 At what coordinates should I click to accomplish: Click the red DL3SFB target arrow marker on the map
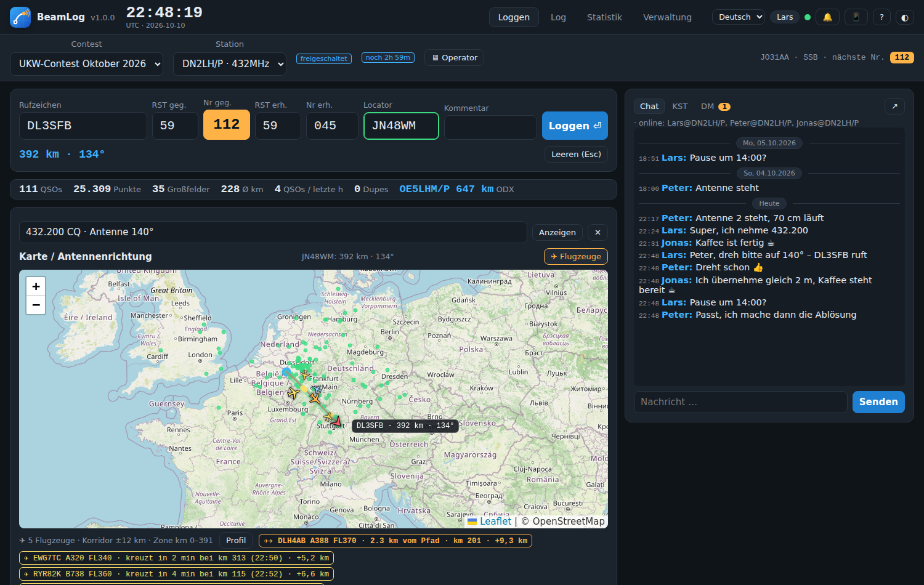(336, 421)
